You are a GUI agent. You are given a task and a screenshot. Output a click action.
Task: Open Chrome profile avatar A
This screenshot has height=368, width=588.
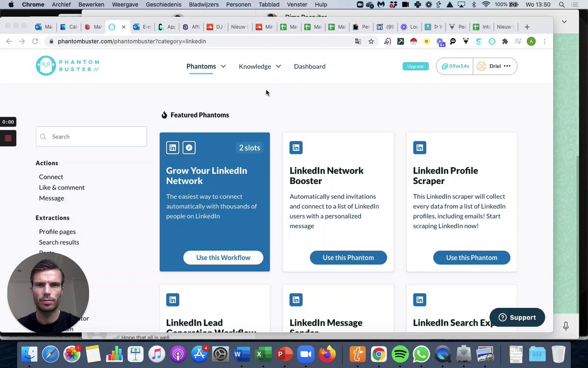[531, 41]
